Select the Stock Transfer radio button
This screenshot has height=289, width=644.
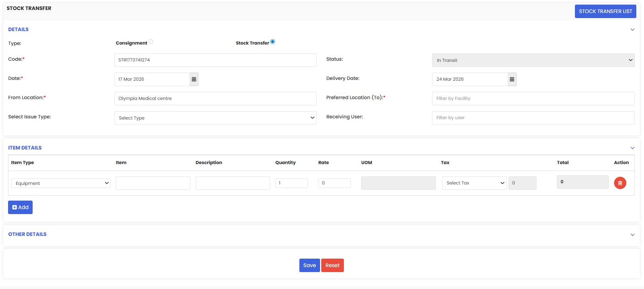click(272, 42)
